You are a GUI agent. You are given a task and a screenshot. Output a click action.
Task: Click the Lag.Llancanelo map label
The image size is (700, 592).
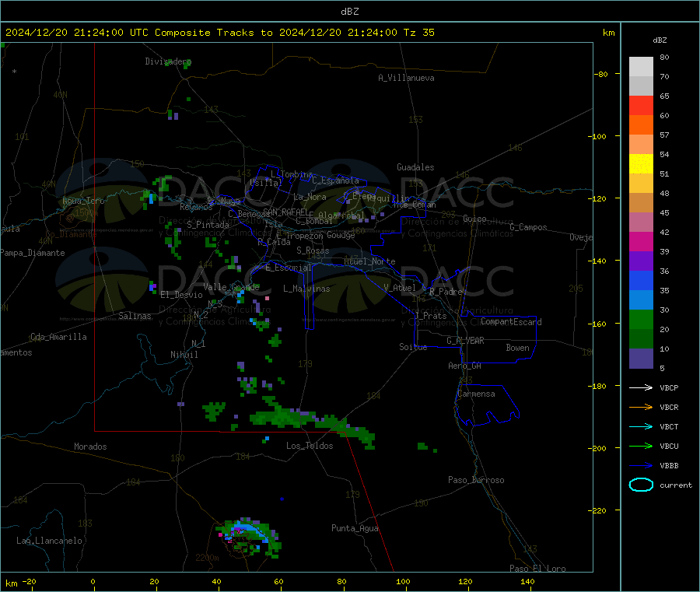point(49,541)
